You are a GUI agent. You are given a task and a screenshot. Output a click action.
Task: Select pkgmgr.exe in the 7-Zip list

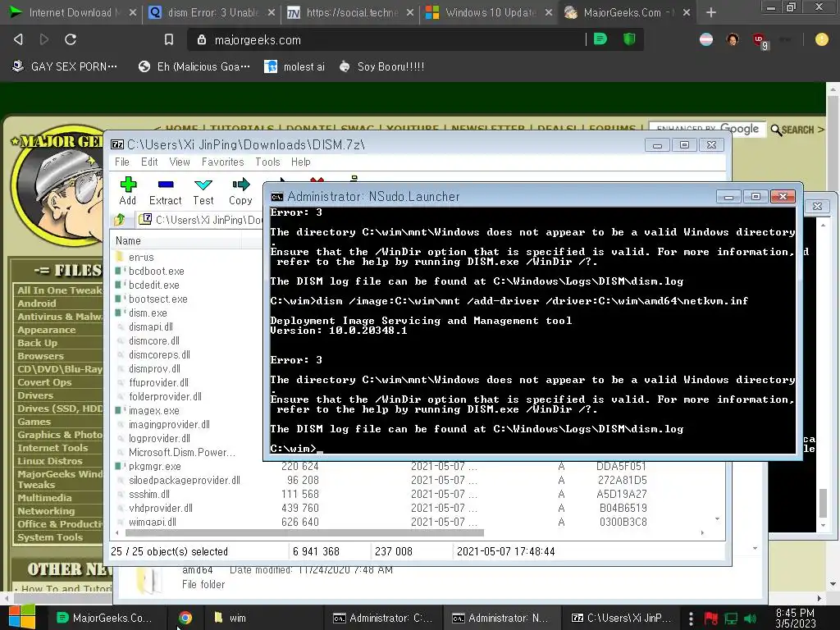click(x=154, y=466)
